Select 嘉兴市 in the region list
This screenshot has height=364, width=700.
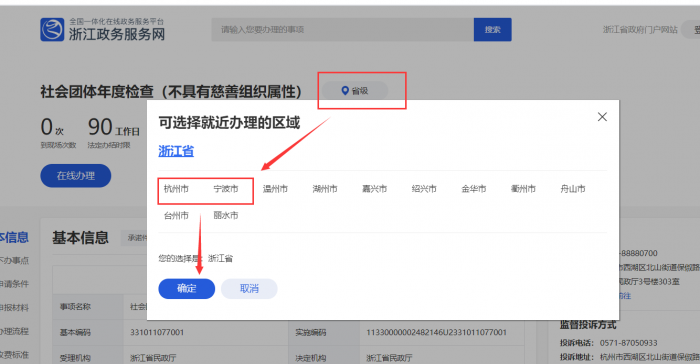coord(375,189)
